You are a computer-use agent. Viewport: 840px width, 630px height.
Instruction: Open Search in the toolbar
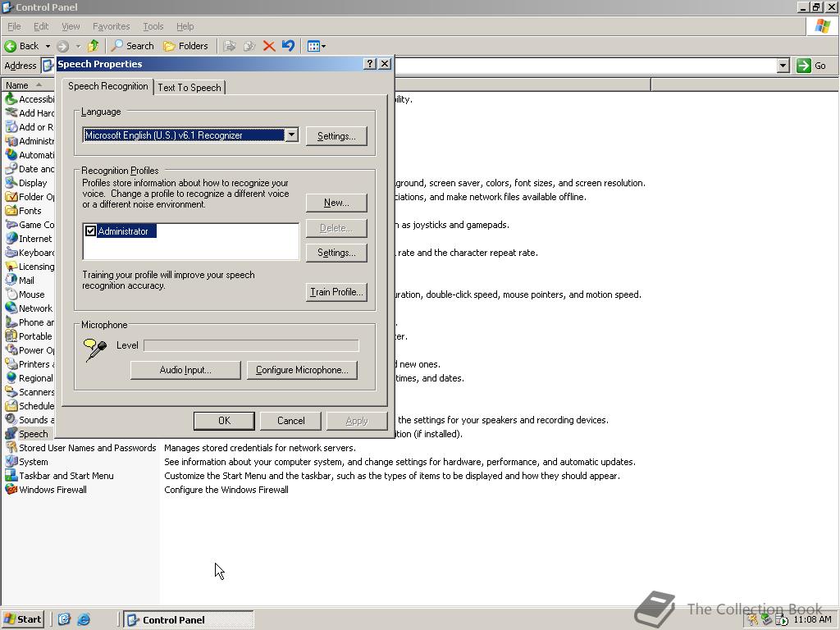[132, 46]
